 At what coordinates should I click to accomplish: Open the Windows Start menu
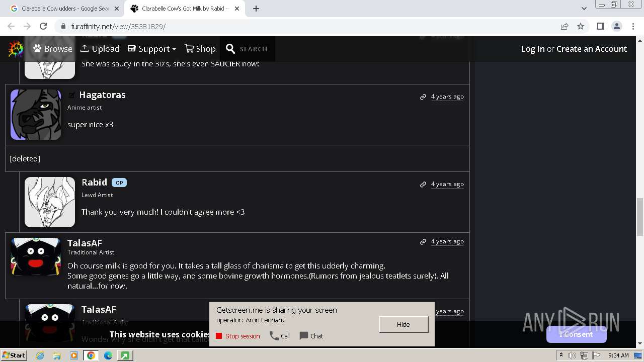pos(14,355)
